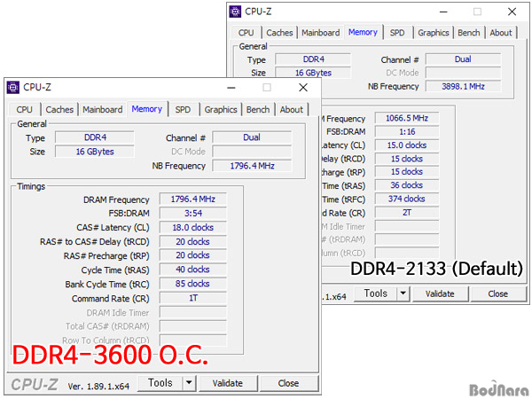Click rear window tRAS value 36 clocks
Screen dimensions: 532x399
(407, 185)
